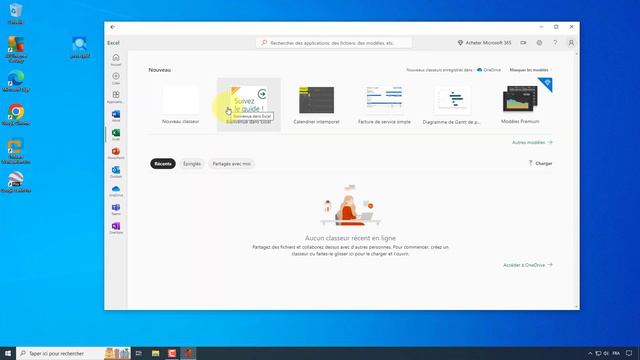
Task: Open PowerPoint from the sidebar
Action: [x=116, y=153]
